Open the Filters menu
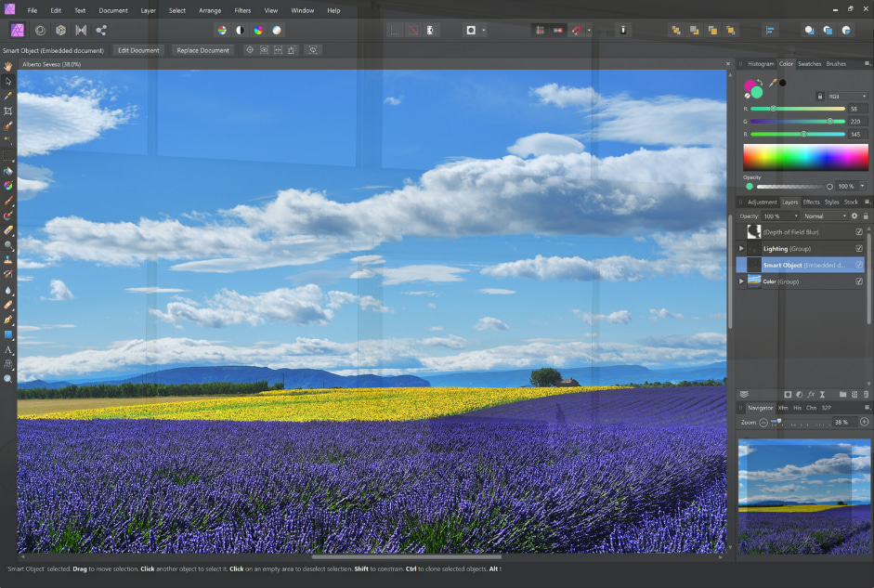Viewport: 874px width, 588px height. point(242,10)
